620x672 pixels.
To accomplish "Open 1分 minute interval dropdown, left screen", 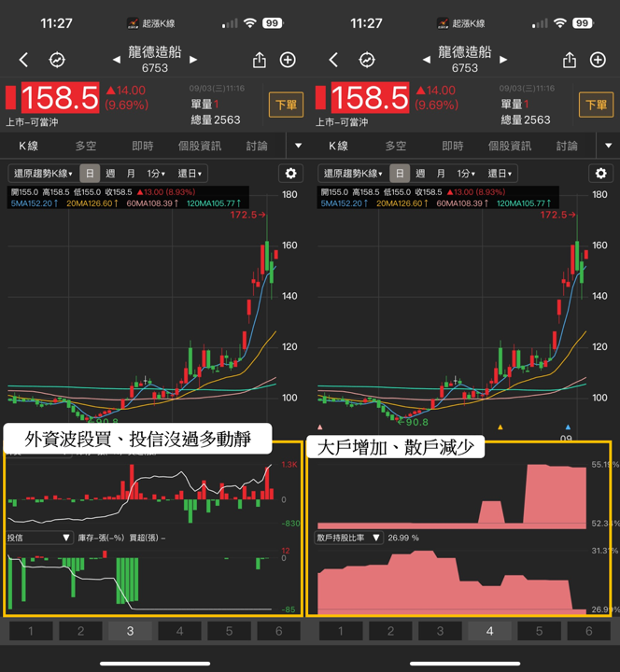I will pos(156,174).
